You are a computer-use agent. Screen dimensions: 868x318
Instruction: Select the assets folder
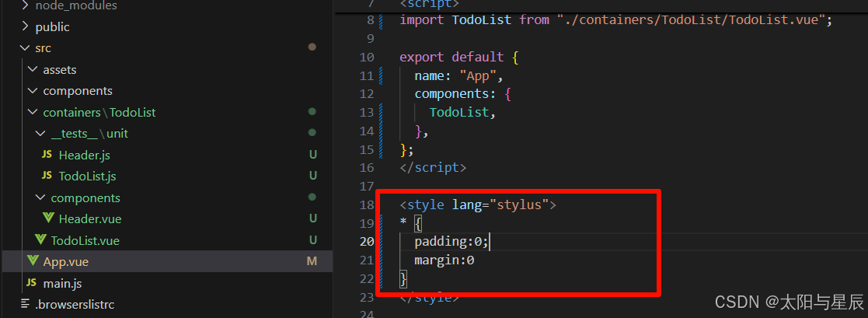click(60, 70)
